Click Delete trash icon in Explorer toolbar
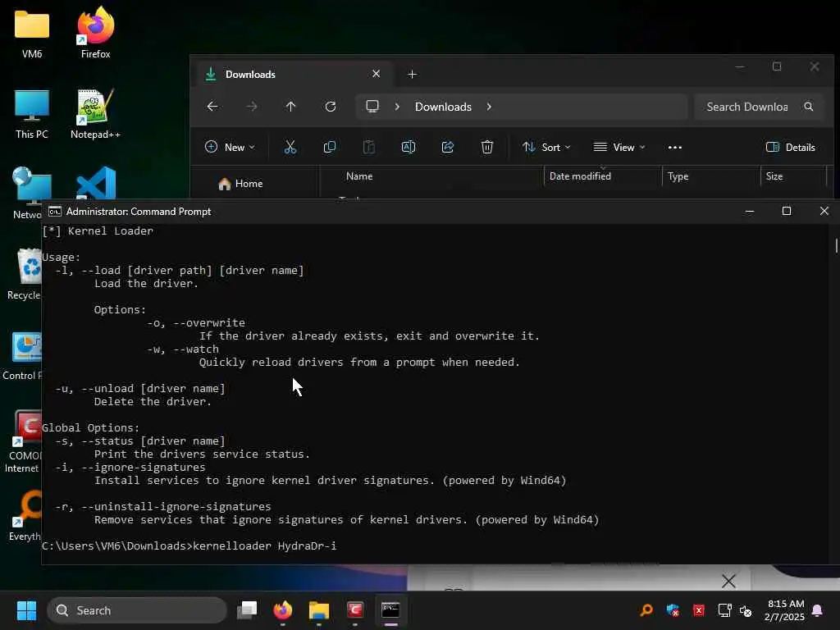 [x=487, y=148]
